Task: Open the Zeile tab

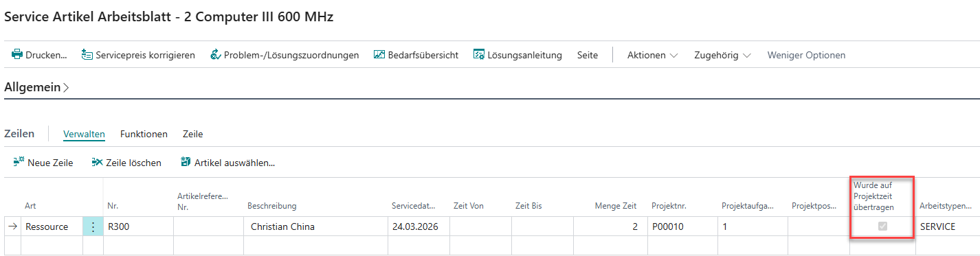Action: (x=192, y=134)
